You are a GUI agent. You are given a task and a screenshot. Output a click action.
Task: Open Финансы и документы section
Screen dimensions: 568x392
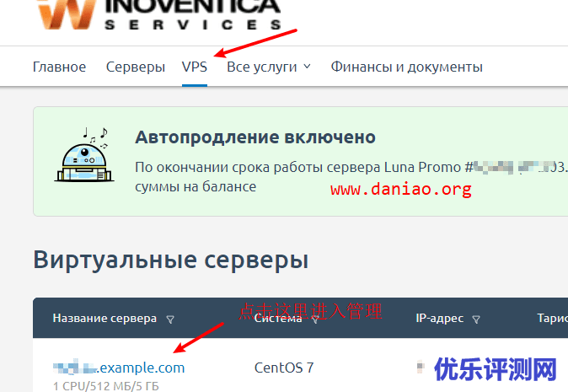tap(406, 67)
